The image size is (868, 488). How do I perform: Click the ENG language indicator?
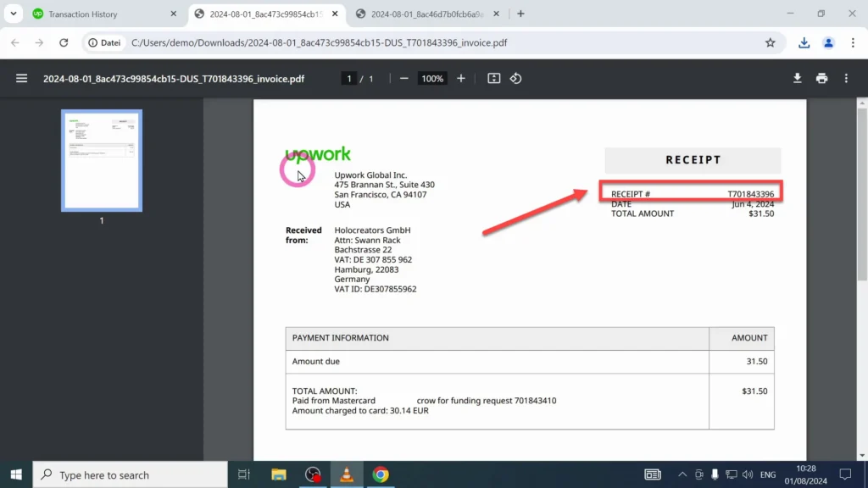[768, 474]
